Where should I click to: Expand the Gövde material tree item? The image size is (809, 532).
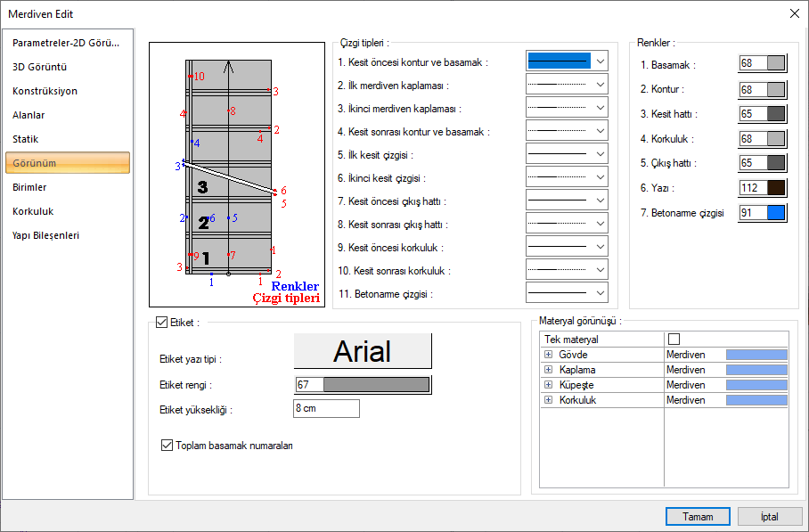(548, 355)
